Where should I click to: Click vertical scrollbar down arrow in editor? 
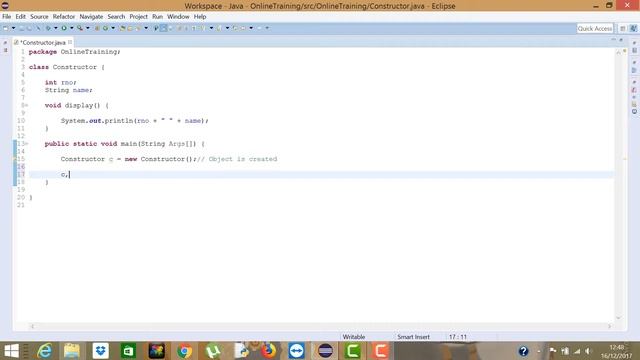pos(618,318)
